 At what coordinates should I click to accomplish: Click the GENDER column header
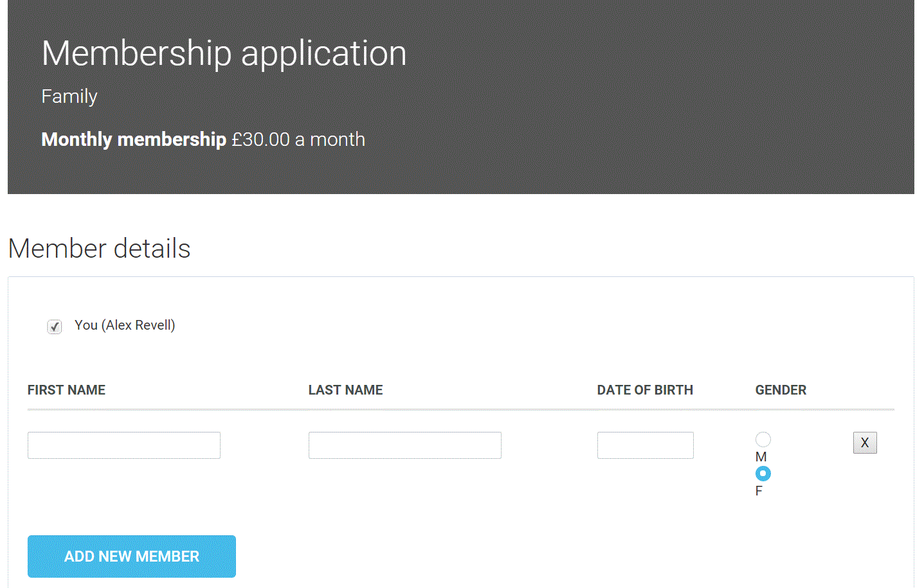pyautogui.click(x=781, y=390)
